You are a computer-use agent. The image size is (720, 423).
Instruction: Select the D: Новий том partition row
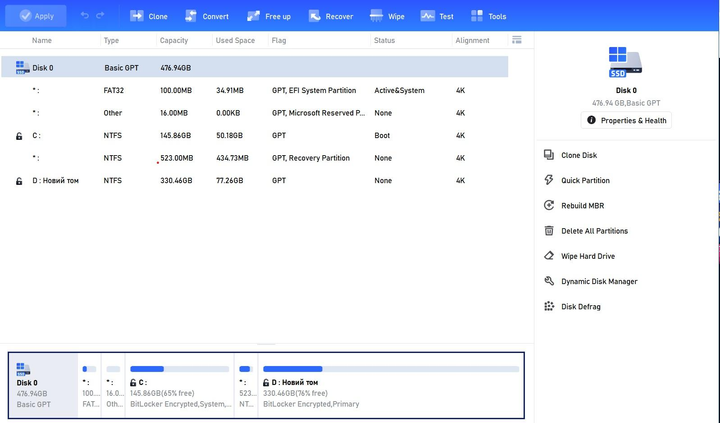(x=255, y=180)
